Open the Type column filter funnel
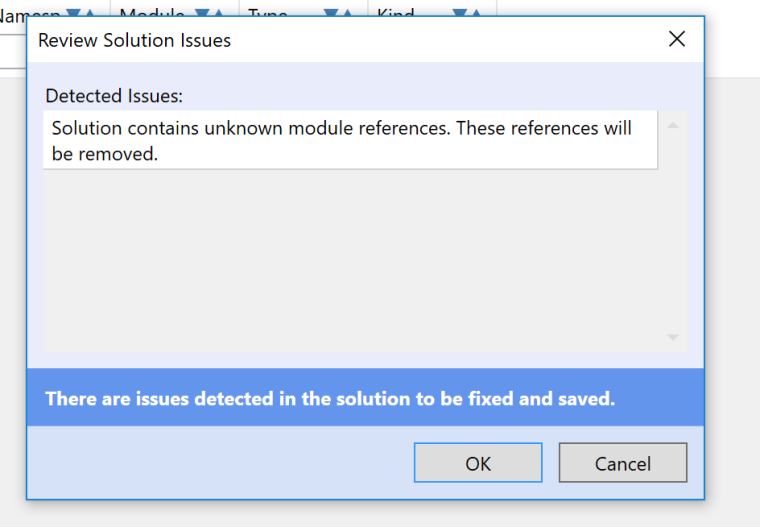This screenshot has height=527, width=760. pos(330,12)
